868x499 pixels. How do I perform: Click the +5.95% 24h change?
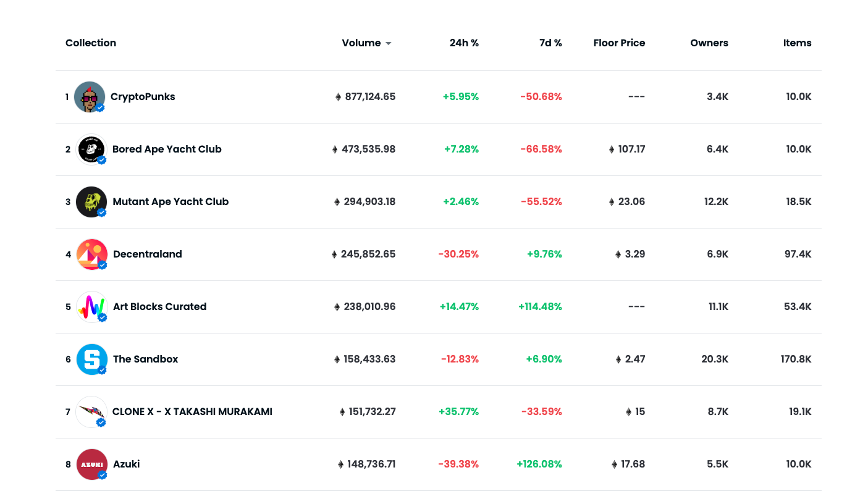tap(461, 97)
